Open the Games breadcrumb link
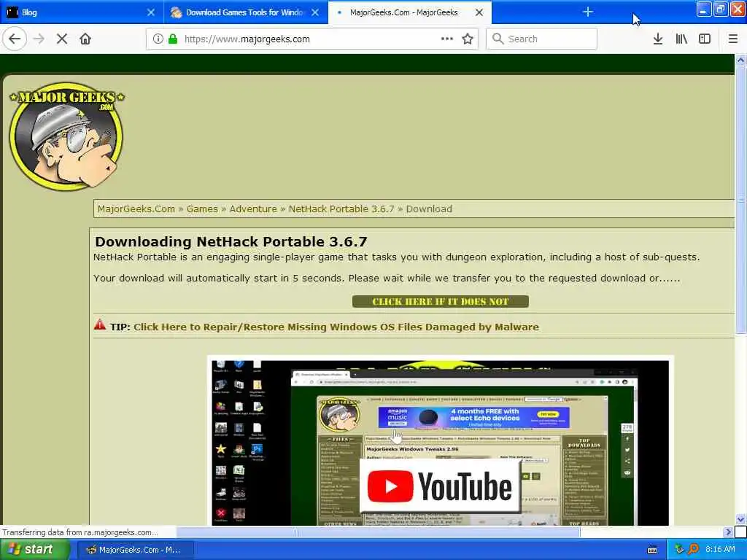 (x=202, y=209)
